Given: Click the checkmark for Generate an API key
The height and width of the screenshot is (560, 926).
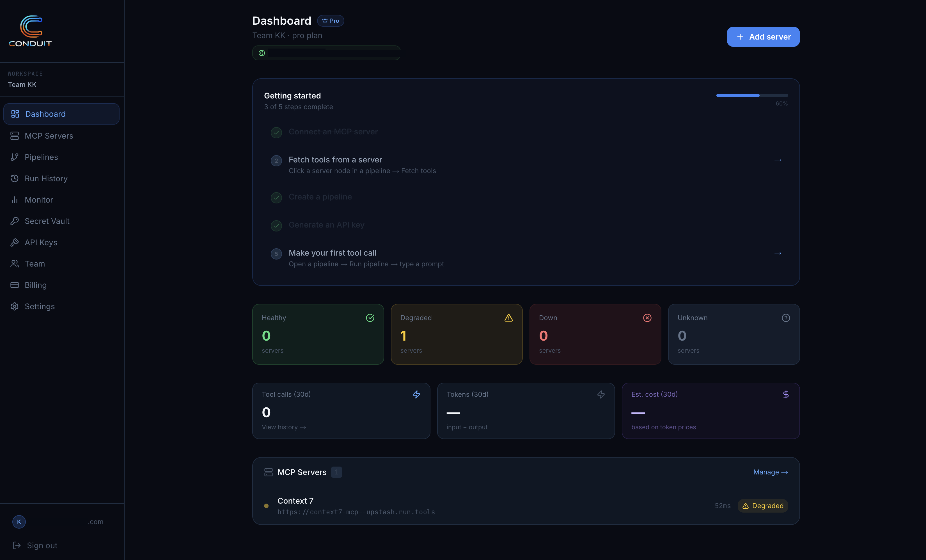Looking at the screenshot, I should point(276,226).
